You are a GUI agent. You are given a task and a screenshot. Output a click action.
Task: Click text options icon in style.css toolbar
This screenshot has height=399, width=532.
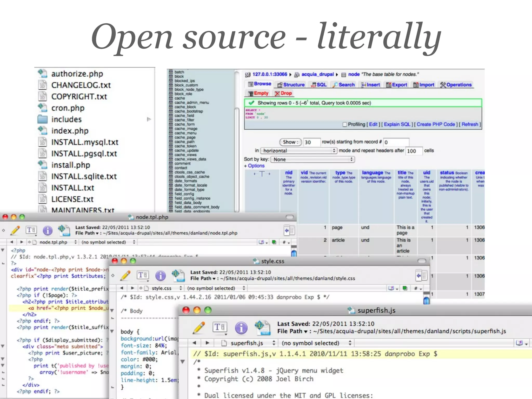143,275
